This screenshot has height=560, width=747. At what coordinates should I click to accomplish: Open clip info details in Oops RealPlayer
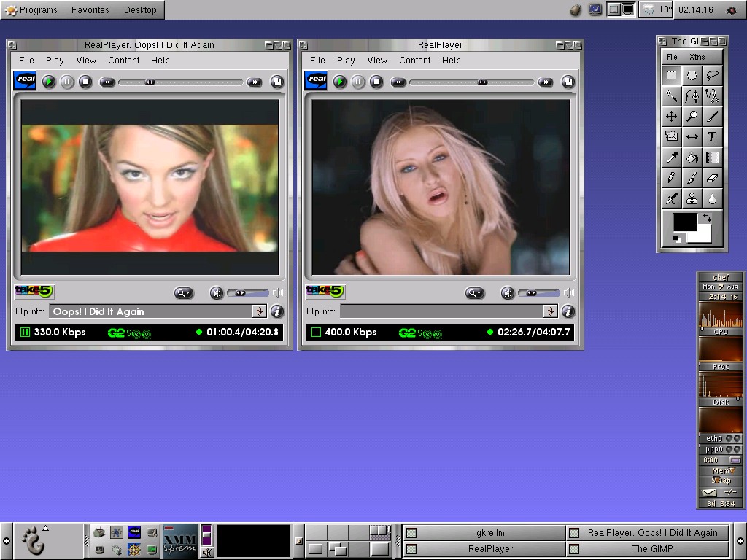[277, 311]
